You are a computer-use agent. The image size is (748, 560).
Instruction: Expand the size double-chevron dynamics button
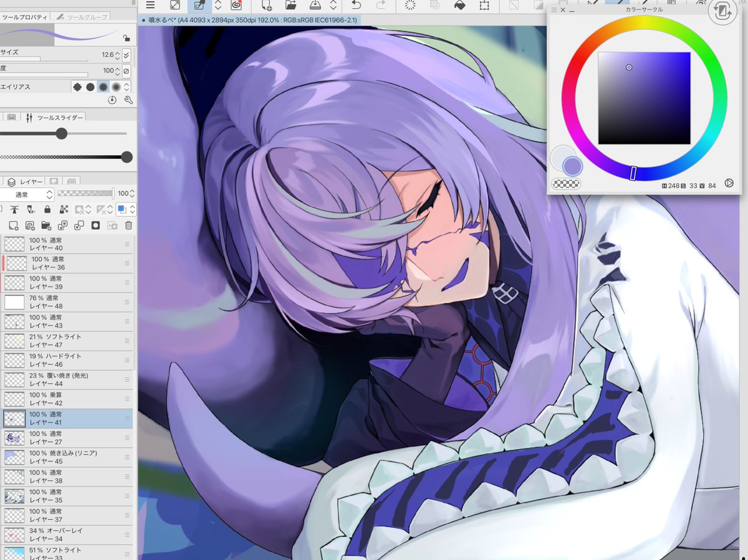click(x=127, y=55)
